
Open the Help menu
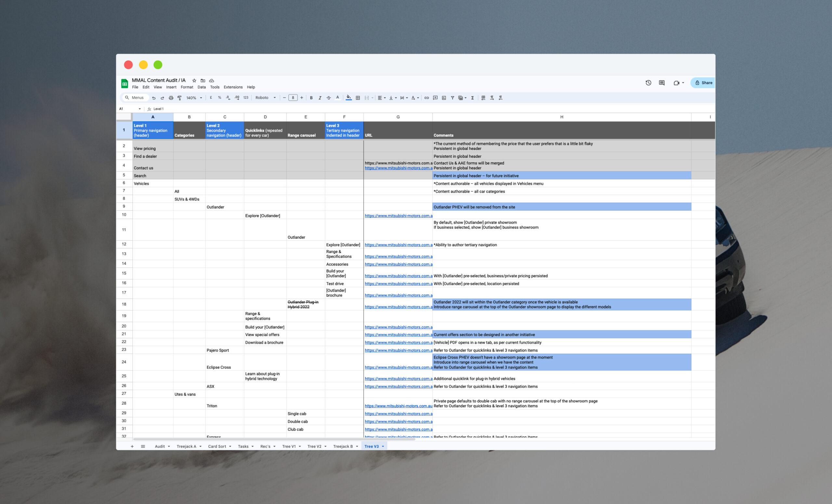coord(251,87)
